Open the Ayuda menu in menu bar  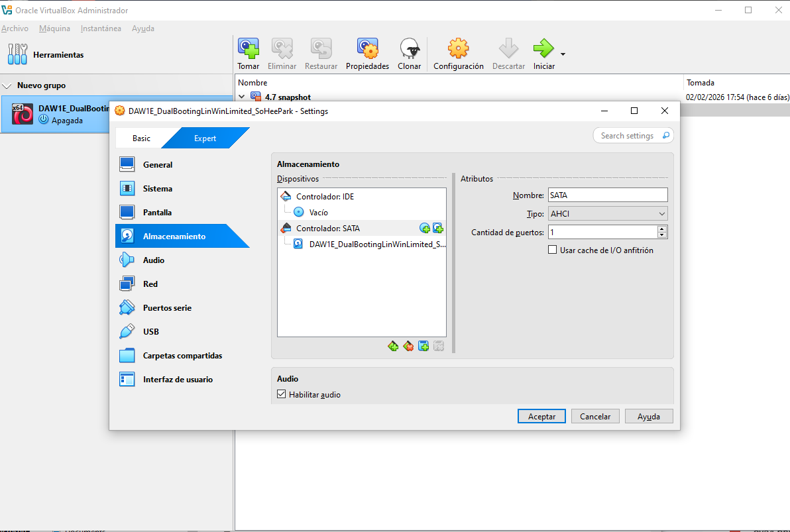coord(143,28)
